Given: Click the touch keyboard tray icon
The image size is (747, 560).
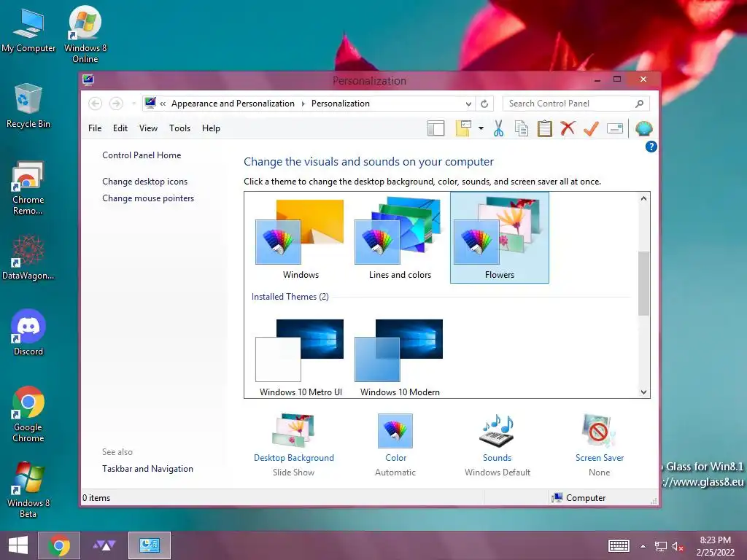Looking at the screenshot, I should pos(619,545).
